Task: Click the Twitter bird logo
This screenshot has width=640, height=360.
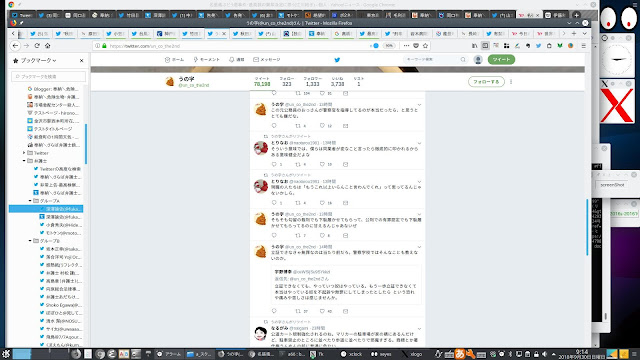Action: click(x=337, y=60)
